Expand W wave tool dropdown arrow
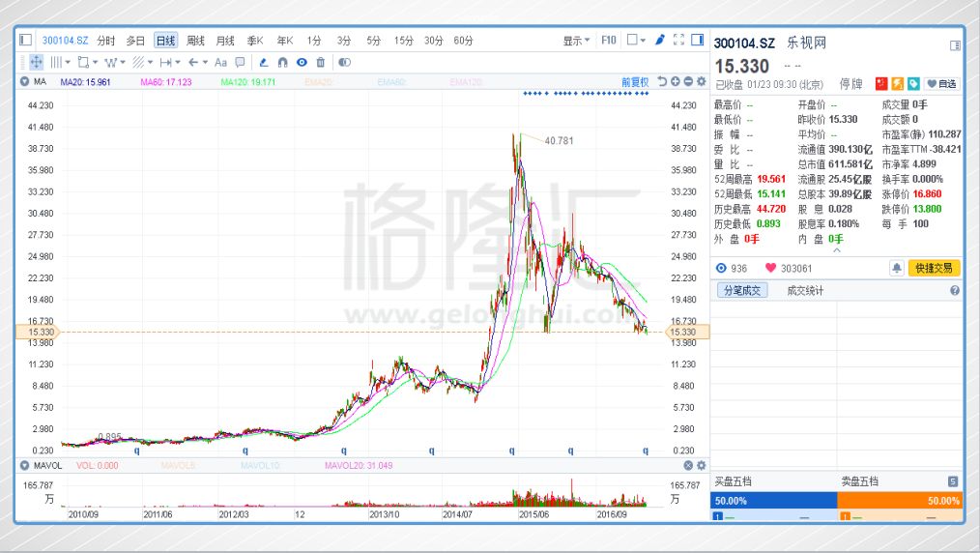 pyautogui.click(x=123, y=63)
